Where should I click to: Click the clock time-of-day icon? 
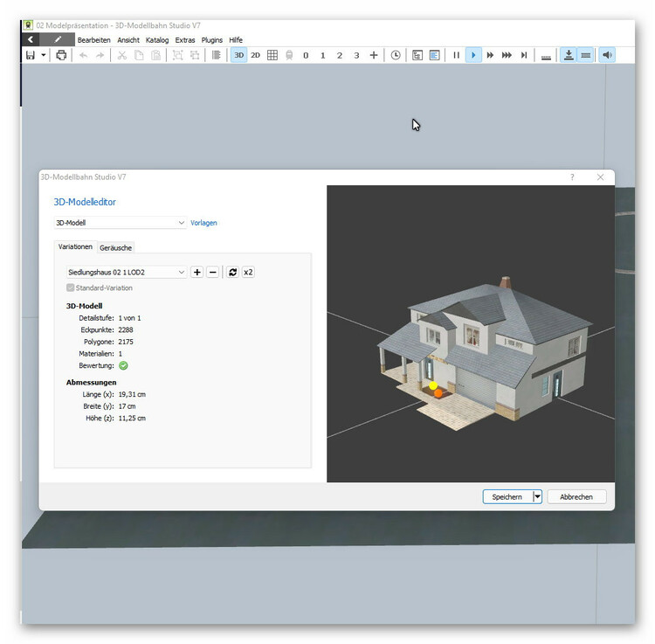point(396,55)
